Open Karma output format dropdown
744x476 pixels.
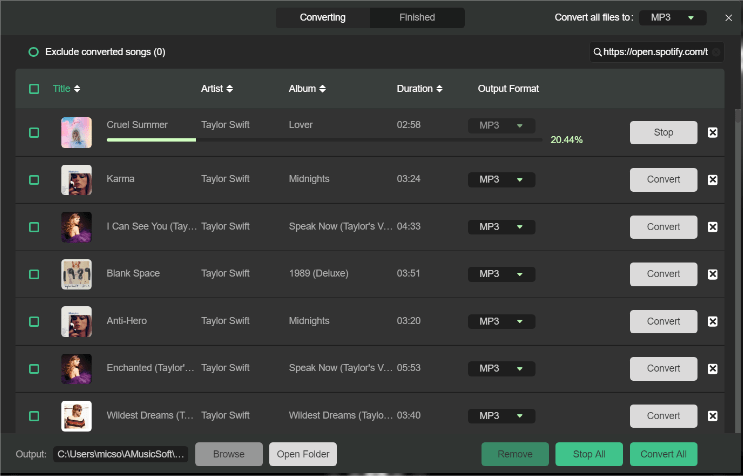point(502,179)
